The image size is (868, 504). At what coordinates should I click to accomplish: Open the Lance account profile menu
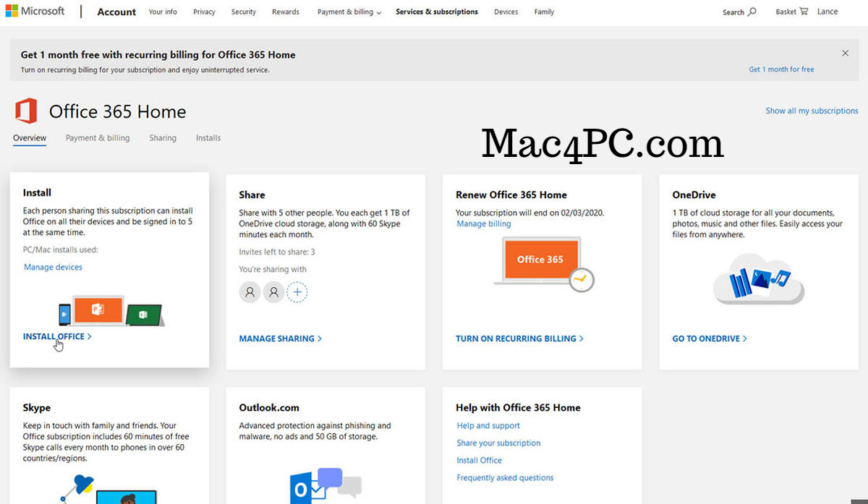point(827,12)
